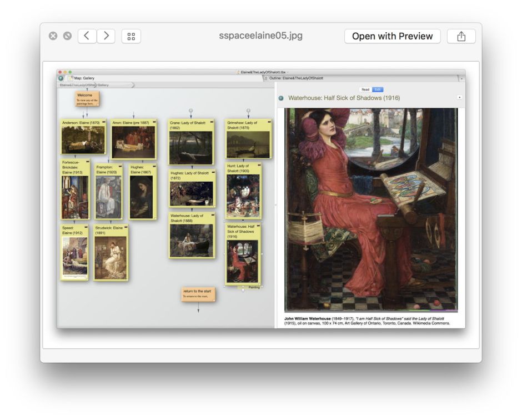Select the Map: Gallery tab
This screenshot has height=420, width=522.
[x=84, y=78]
